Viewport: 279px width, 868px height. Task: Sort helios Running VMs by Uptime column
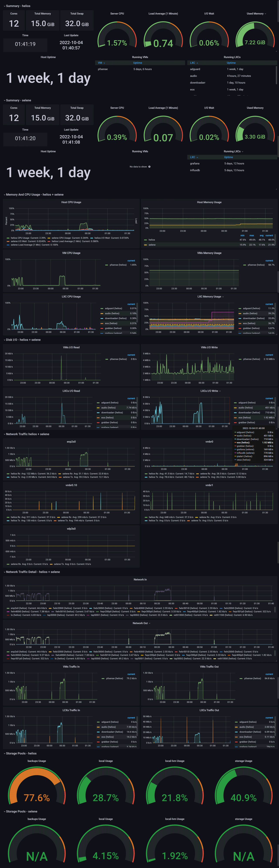tap(137, 63)
